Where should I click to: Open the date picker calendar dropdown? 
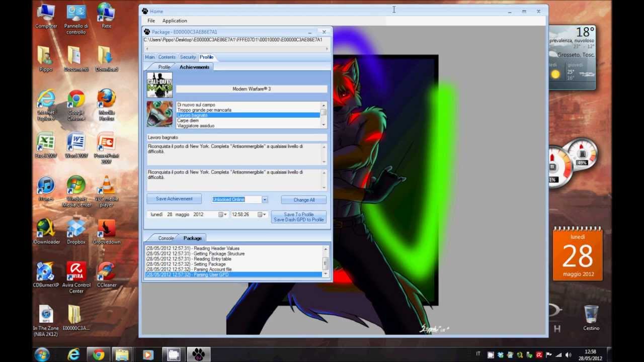222,215
